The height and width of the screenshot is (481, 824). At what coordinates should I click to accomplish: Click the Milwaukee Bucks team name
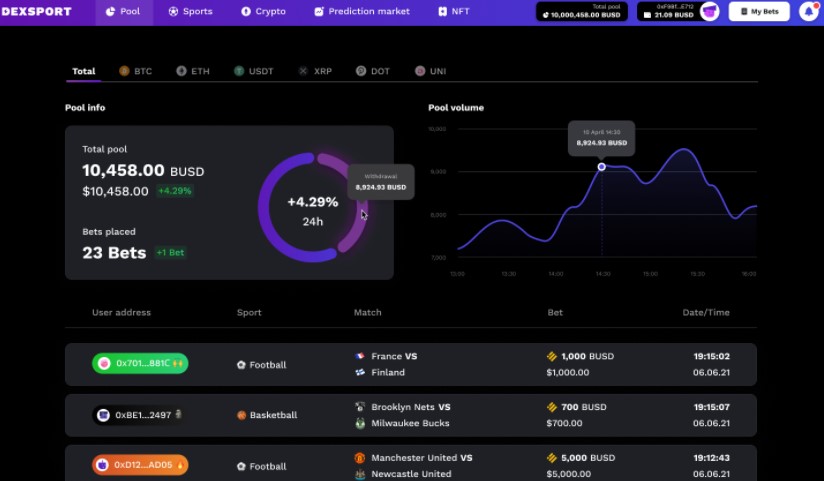(x=410, y=423)
